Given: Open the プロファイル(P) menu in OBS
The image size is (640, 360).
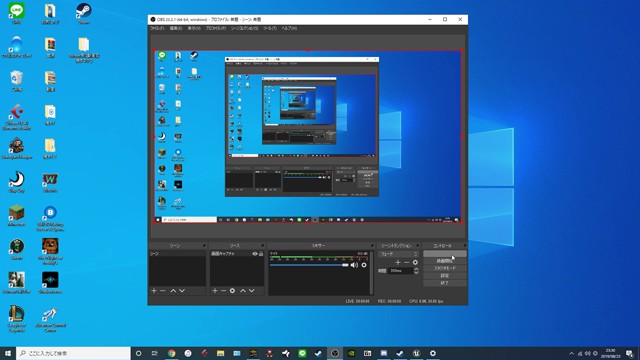Looking at the screenshot, I should (216, 28).
